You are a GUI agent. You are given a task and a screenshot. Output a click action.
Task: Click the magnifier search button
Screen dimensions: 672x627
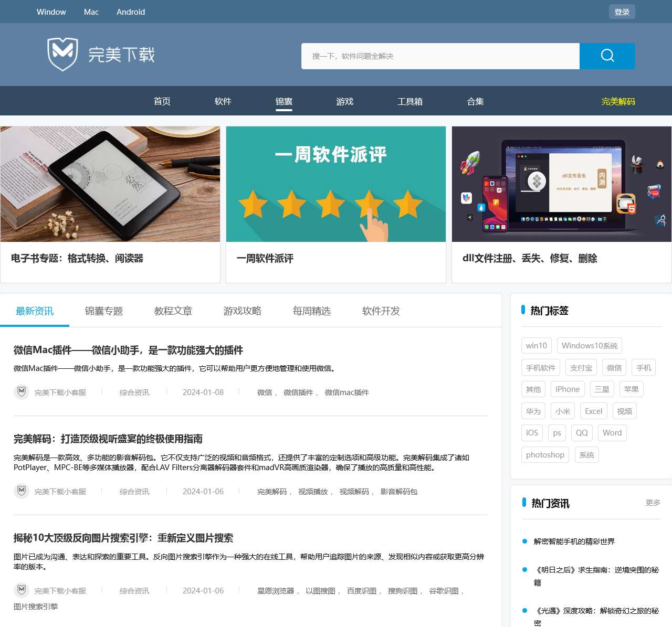(607, 56)
